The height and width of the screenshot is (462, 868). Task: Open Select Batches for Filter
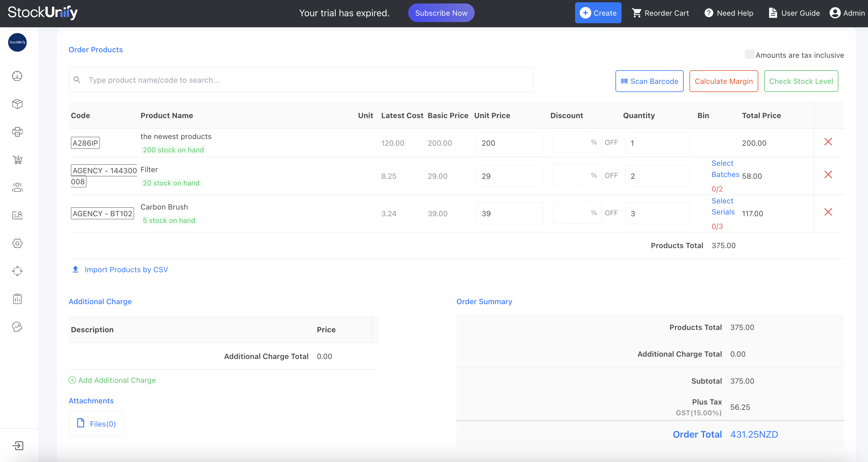[725, 169]
